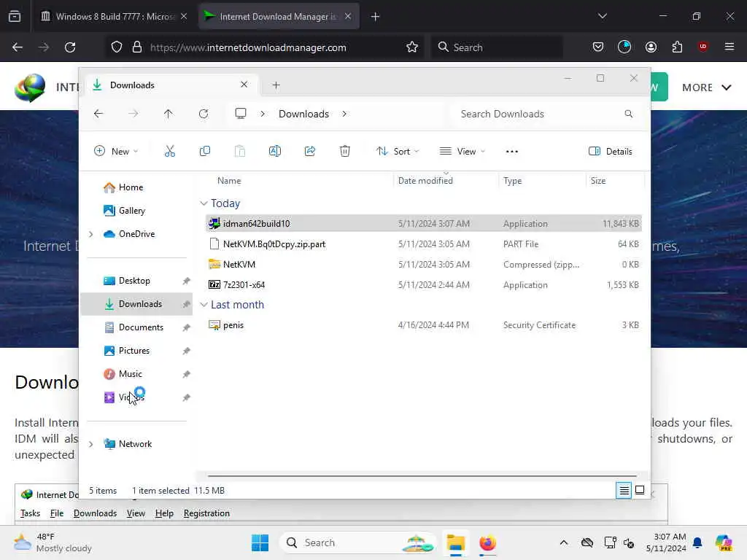
Task: Switch to Windows 8 Build 7777 browser tab
Action: click(x=113, y=16)
